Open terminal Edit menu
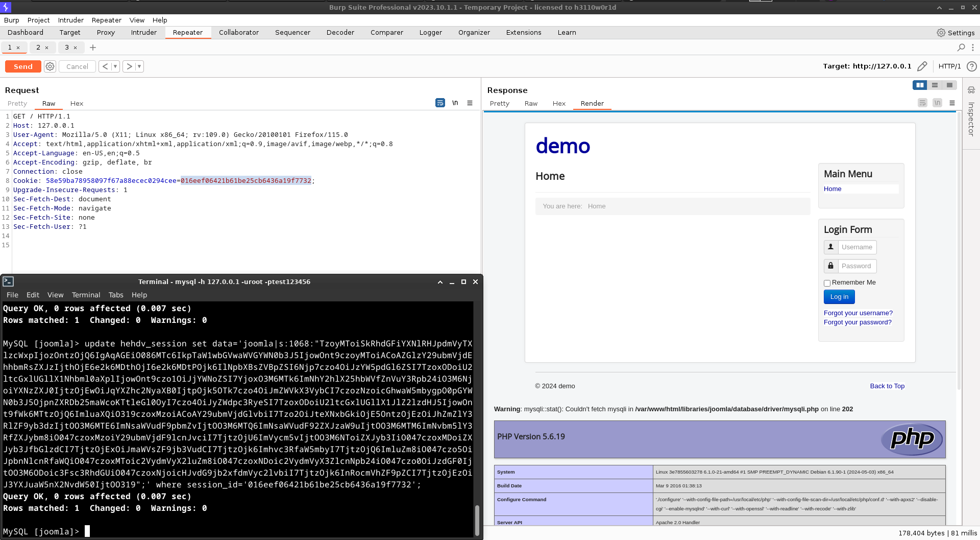The height and width of the screenshot is (540, 980). point(33,295)
